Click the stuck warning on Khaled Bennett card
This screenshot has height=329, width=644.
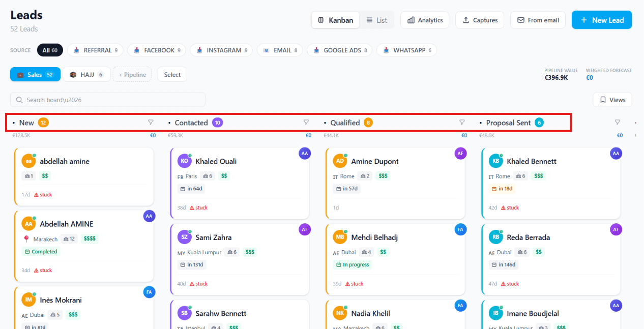[510, 207]
